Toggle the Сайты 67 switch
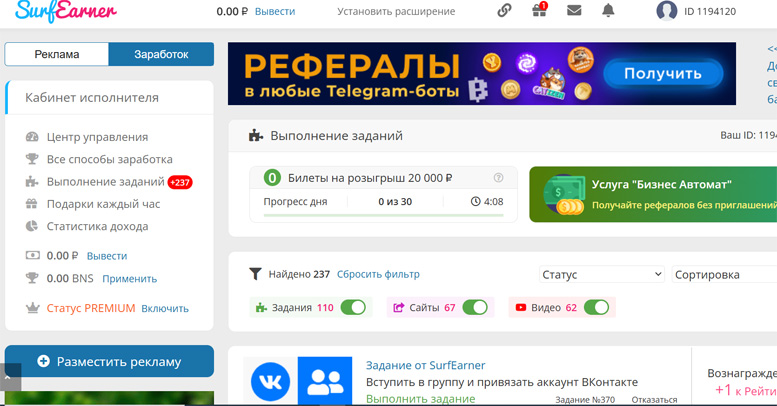The width and height of the screenshot is (777, 406). pos(475,307)
